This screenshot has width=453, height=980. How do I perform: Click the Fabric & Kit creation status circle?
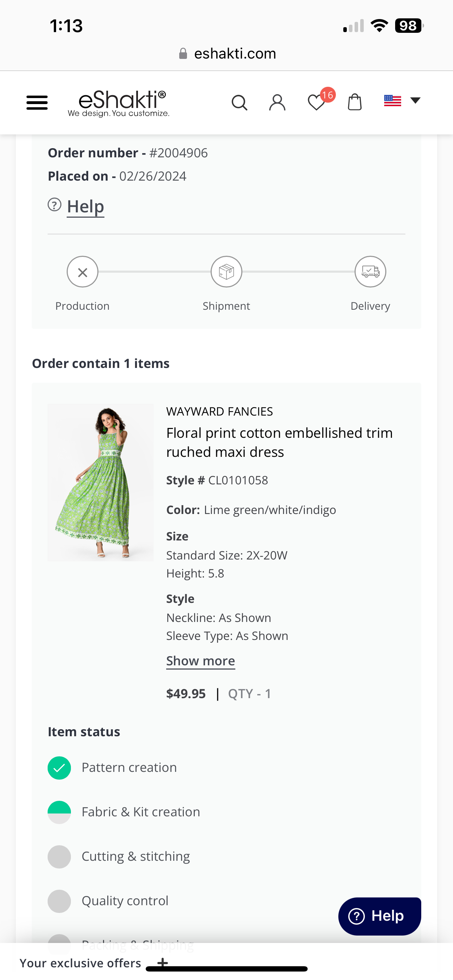[x=59, y=812]
